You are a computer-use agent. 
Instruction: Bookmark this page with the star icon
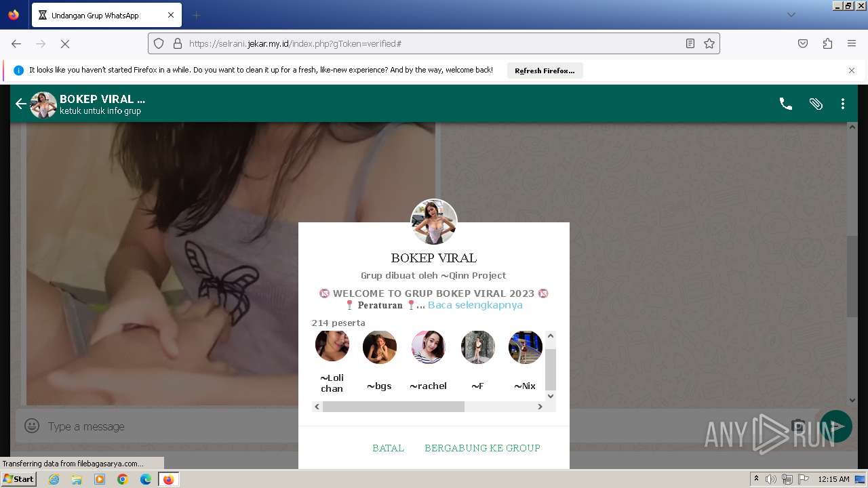[709, 43]
